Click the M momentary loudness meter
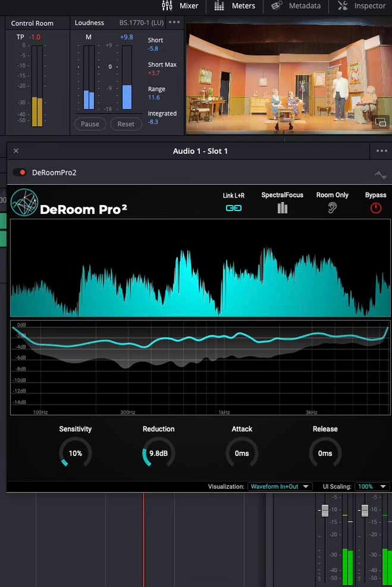Viewport: 392px width, 587px height. pyautogui.click(x=89, y=77)
